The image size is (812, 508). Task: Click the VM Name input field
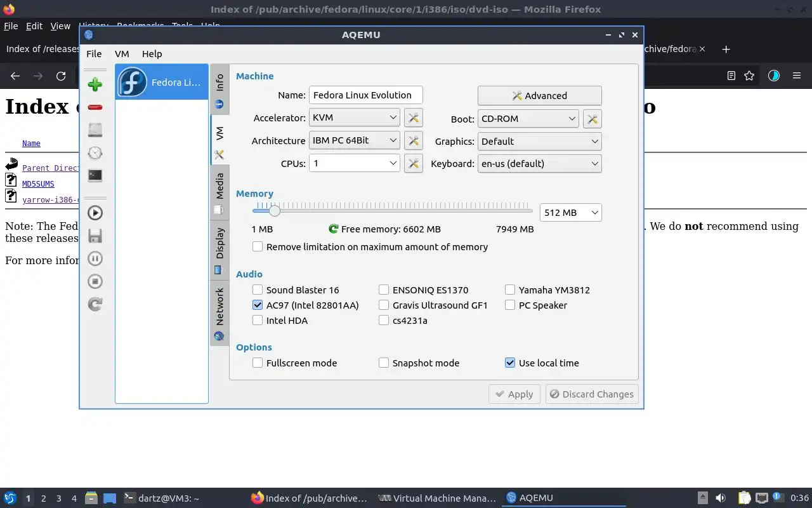coord(365,95)
